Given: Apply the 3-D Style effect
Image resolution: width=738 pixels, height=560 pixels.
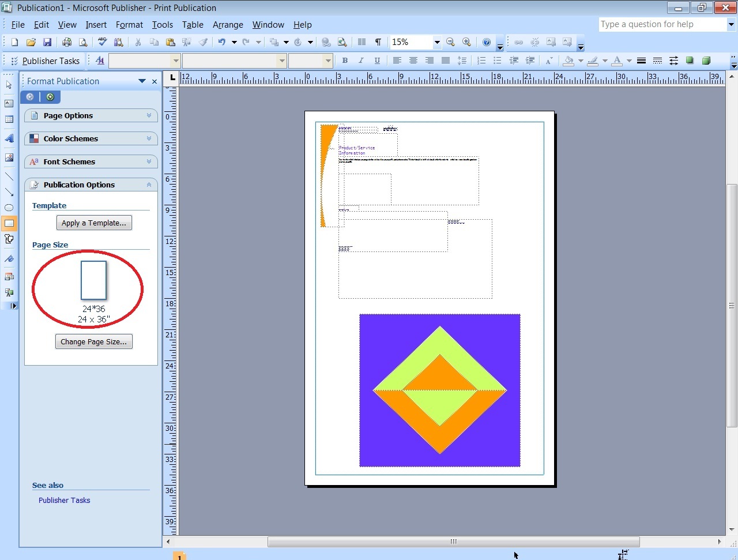Looking at the screenshot, I should pyautogui.click(x=706, y=61).
